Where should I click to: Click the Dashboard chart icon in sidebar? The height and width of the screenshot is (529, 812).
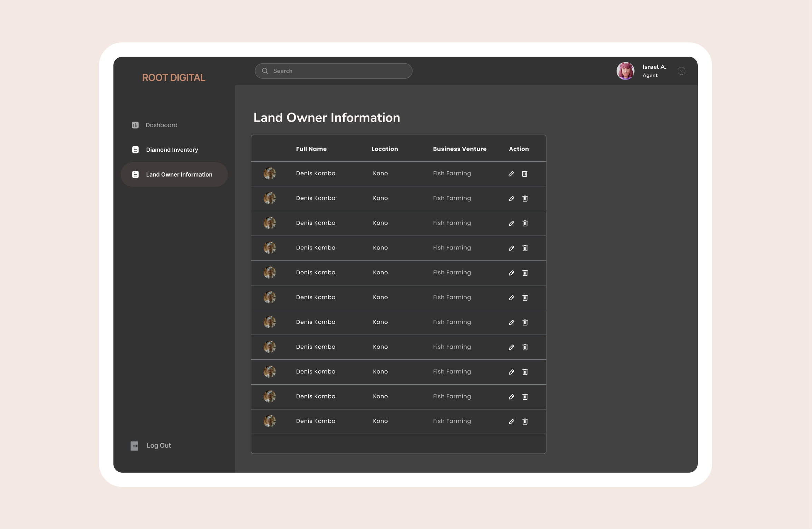[135, 125]
